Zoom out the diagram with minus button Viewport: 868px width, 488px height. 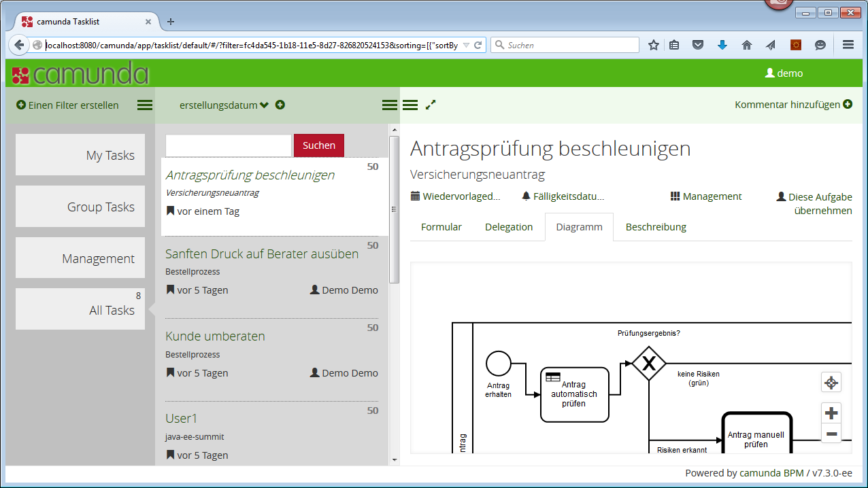tap(831, 433)
